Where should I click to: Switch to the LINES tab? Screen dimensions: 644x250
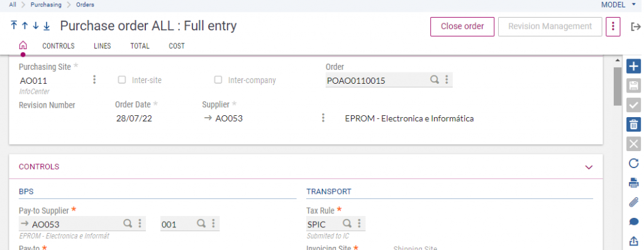click(103, 46)
